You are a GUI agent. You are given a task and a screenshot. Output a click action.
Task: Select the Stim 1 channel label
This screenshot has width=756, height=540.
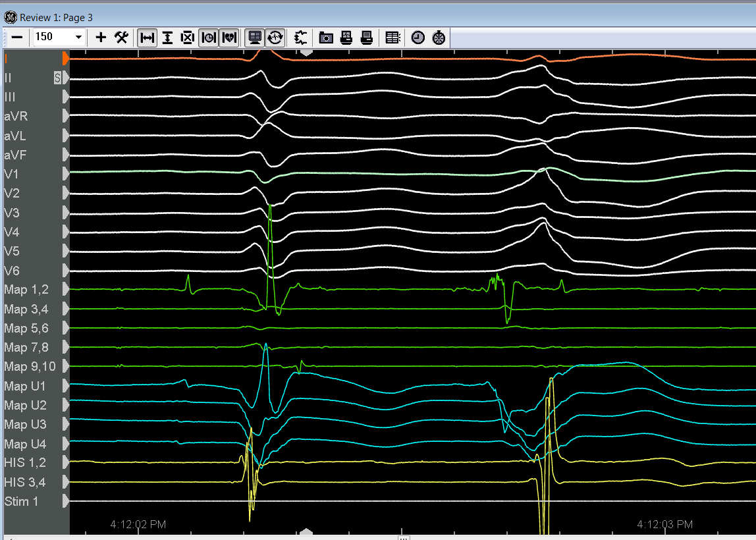tap(20, 501)
